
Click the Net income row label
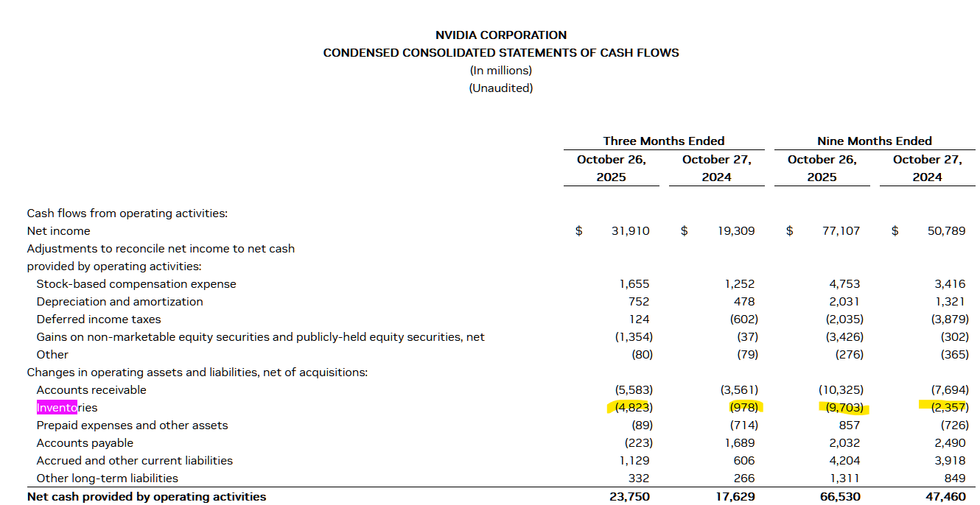pyautogui.click(x=58, y=231)
